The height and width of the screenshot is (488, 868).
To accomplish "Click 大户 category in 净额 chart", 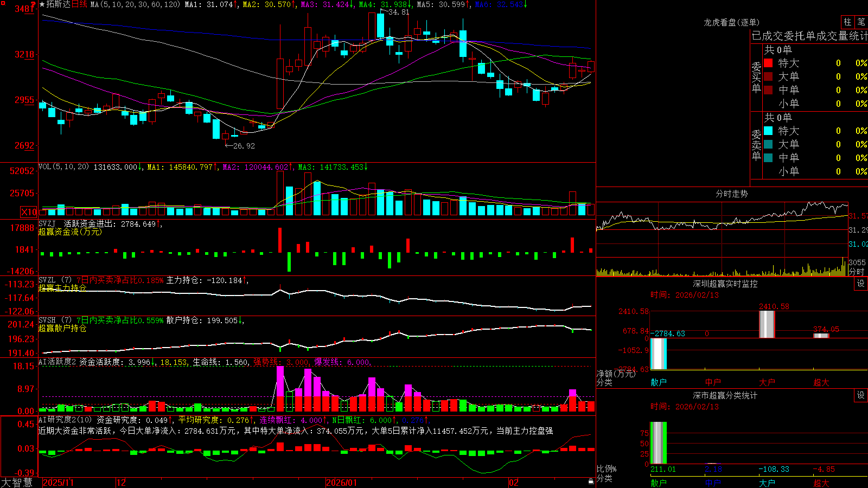I will [x=767, y=382].
